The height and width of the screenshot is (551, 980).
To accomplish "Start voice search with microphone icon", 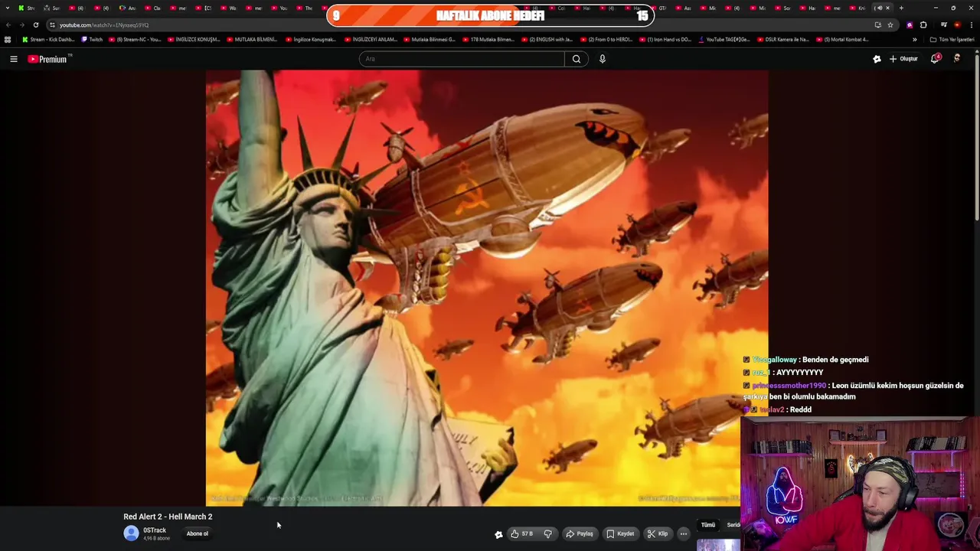I will coord(603,59).
